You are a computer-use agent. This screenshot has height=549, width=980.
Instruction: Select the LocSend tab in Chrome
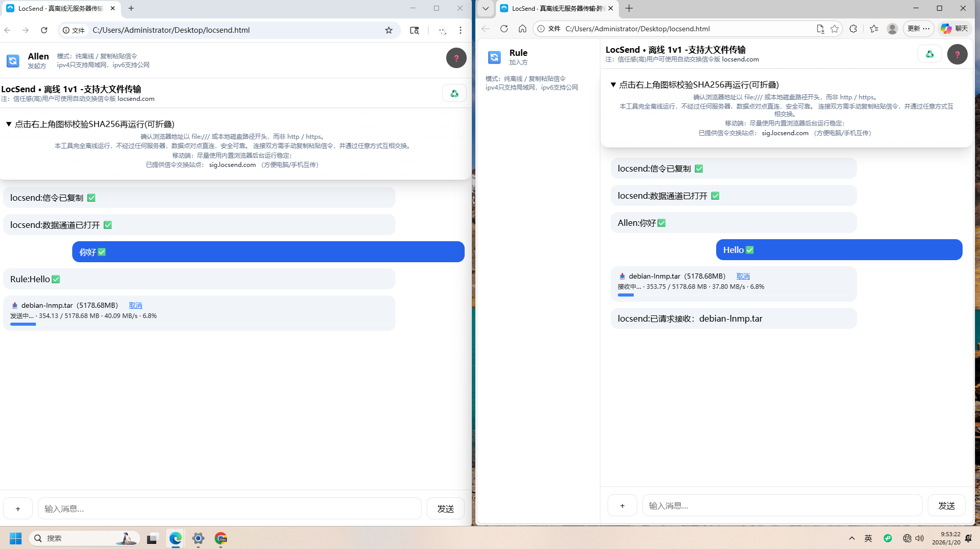click(x=60, y=9)
